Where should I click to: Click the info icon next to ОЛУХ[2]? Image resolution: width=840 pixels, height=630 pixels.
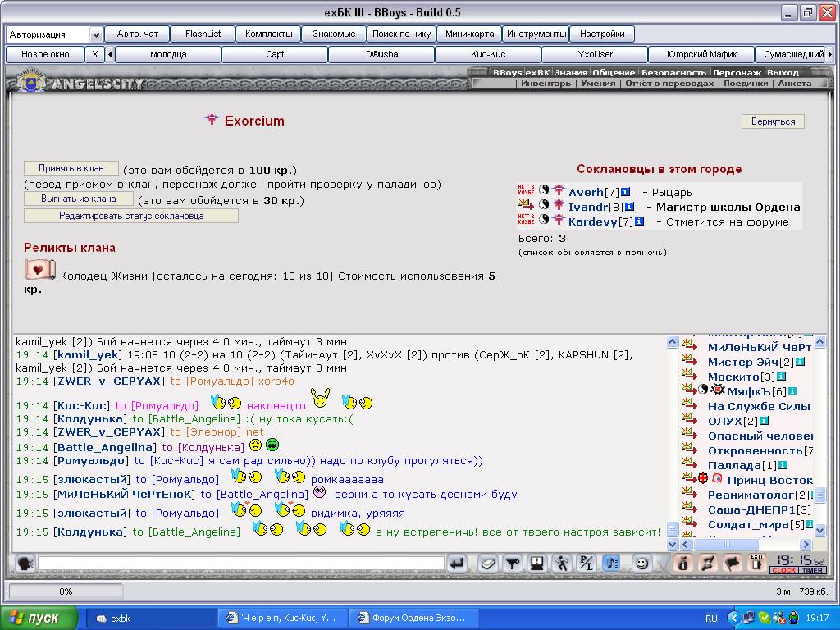coord(765,421)
